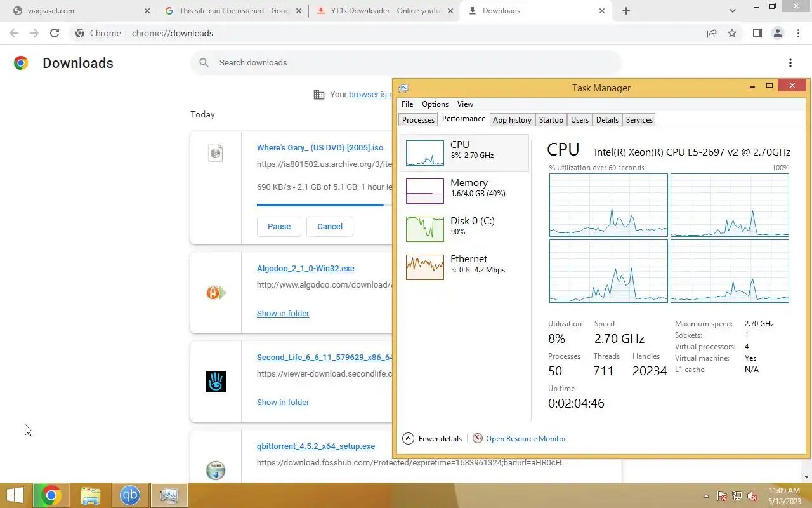Click the network tray icon

click(737, 497)
